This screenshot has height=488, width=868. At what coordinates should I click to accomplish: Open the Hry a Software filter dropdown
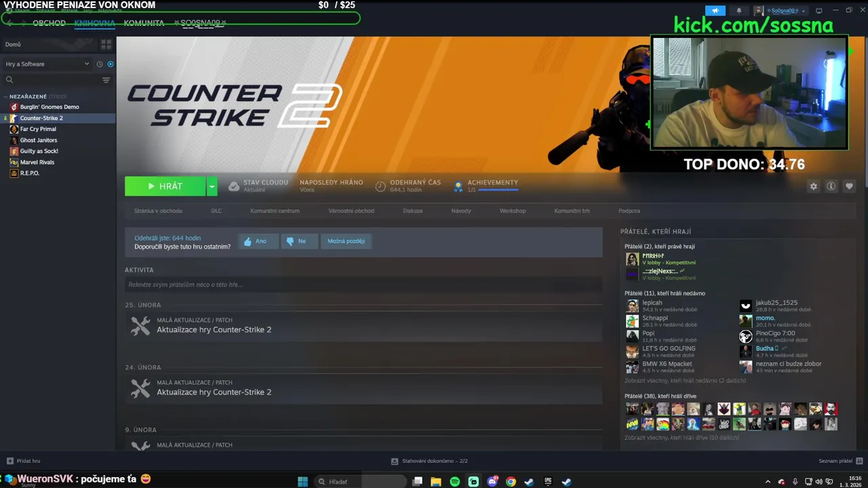[47, 64]
